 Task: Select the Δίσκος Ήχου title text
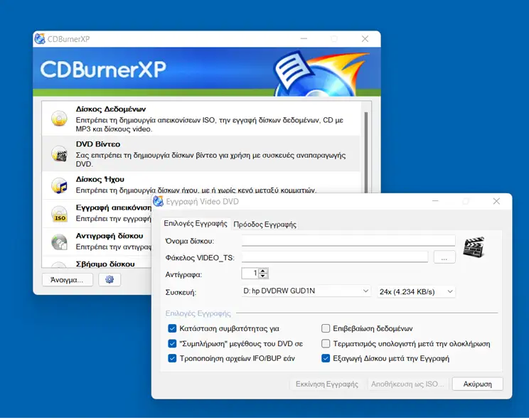[100, 179]
